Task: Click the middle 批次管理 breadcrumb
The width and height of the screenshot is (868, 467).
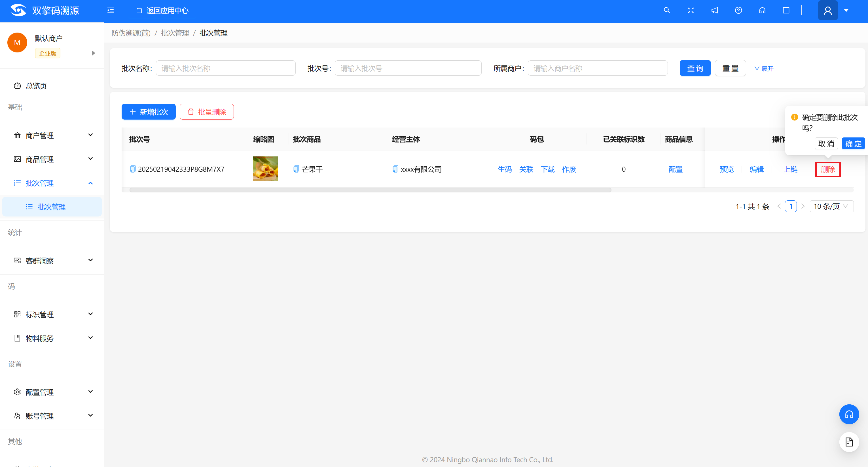Action: click(x=175, y=33)
